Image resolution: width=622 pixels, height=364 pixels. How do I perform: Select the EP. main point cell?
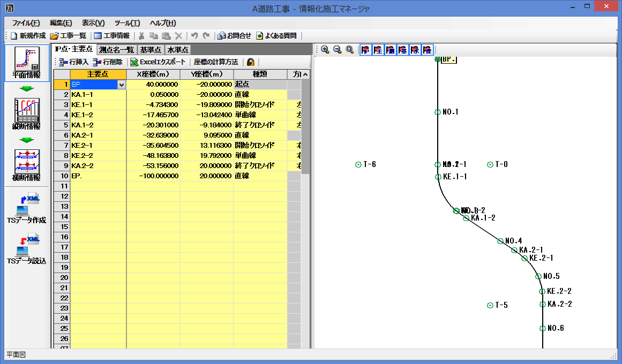(98, 176)
